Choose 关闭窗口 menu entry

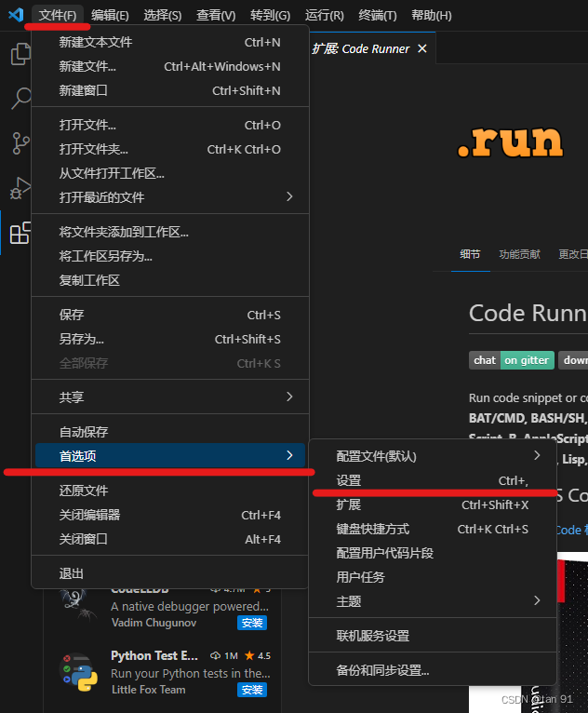[x=170, y=539]
